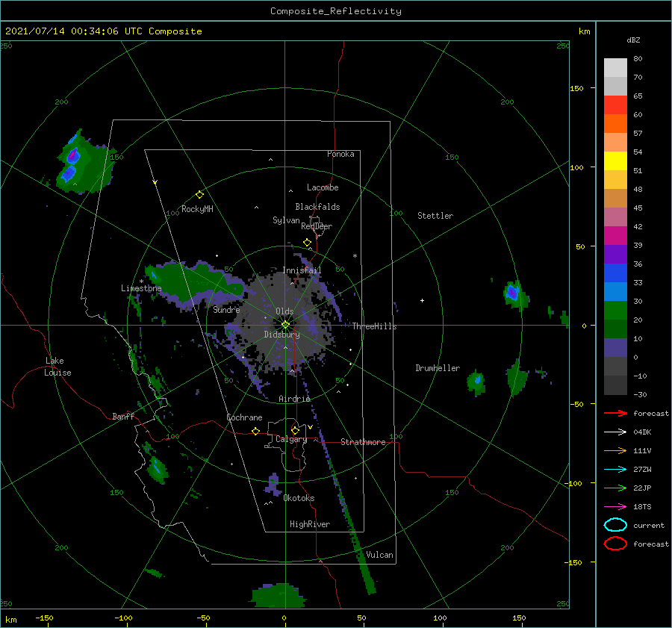This screenshot has width=672, height=628.
Task: Click the cyan current ellipse icon
Action: (615, 525)
